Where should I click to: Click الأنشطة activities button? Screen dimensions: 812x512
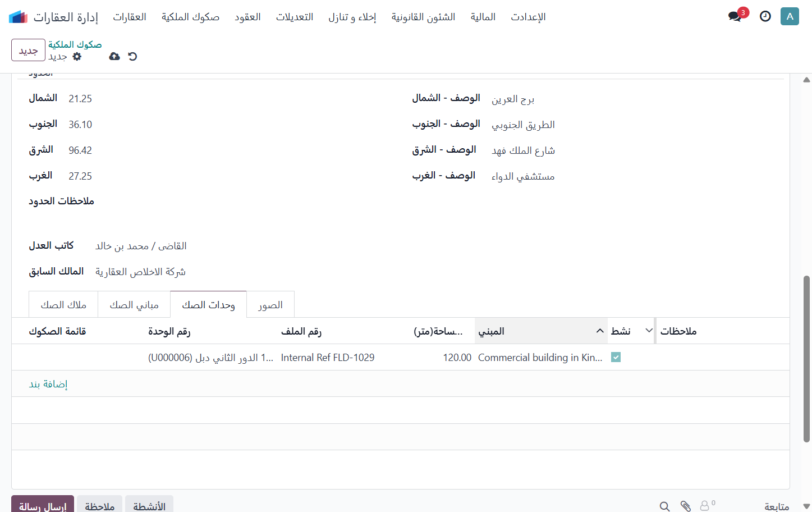point(149,505)
